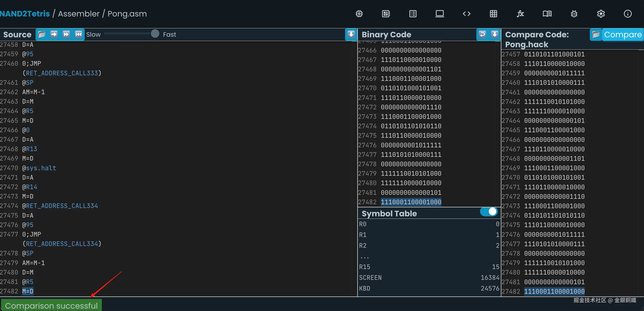Download binary code arrow button
This screenshot has width=644, height=311.
point(495,34)
